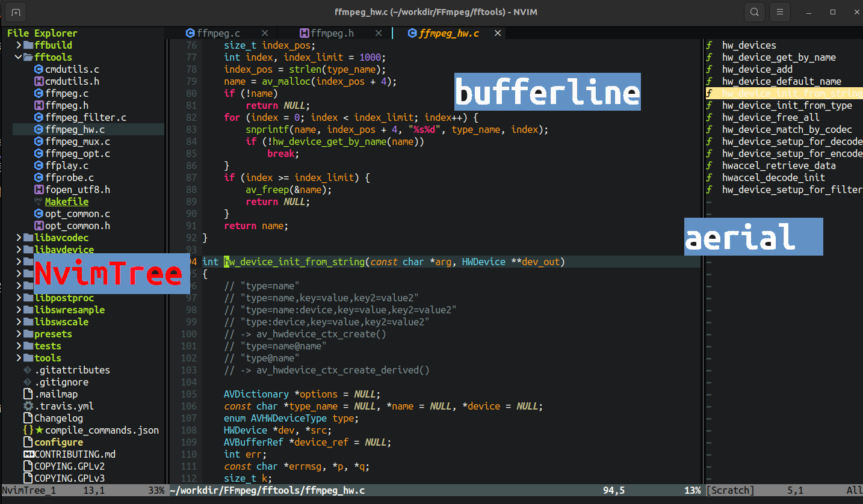This screenshot has height=504, width=863.
Task: Click the H icon next to opt_common.h
Action: click(x=39, y=226)
